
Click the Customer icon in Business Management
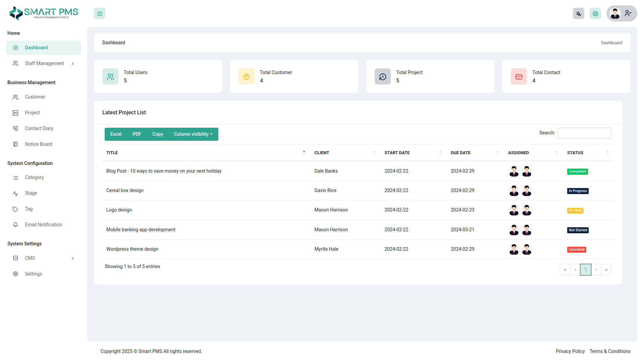click(15, 97)
